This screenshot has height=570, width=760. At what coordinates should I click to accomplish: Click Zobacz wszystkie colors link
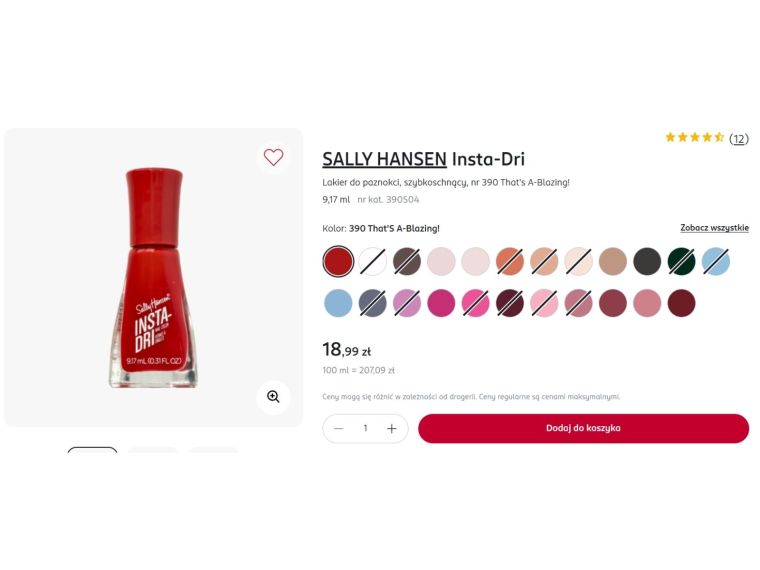click(714, 228)
